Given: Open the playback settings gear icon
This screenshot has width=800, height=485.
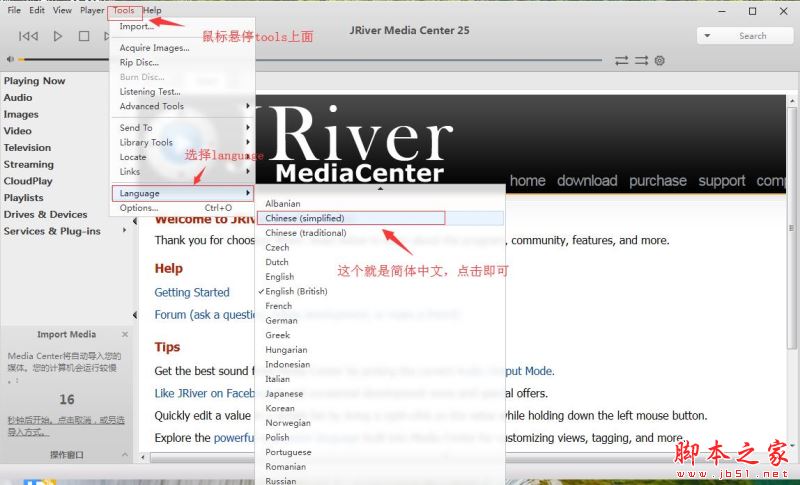Looking at the screenshot, I should coord(660,61).
